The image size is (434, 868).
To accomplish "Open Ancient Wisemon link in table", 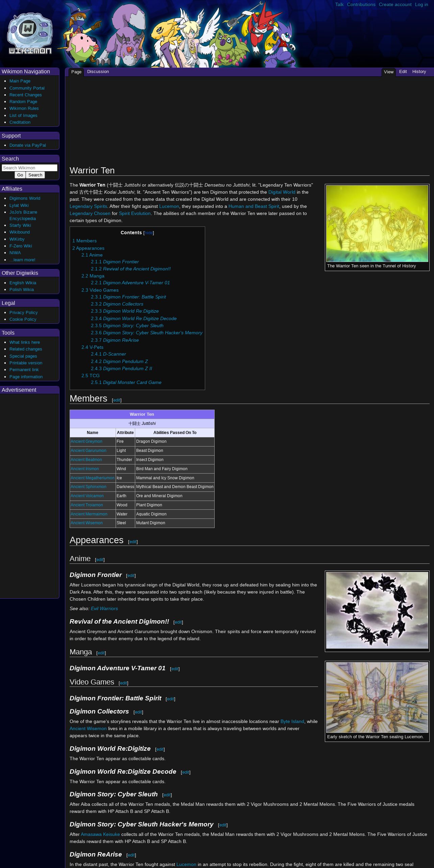I will pos(87,523).
